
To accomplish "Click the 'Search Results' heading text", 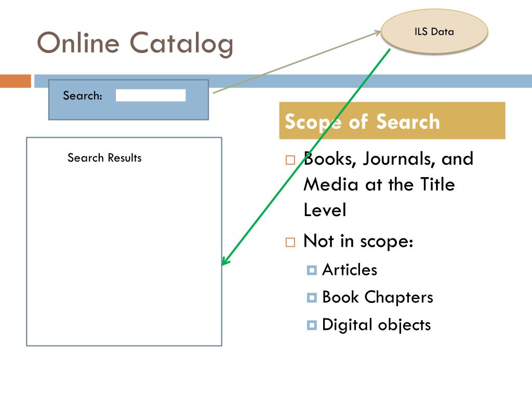I will pyautogui.click(x=104, y=158).
